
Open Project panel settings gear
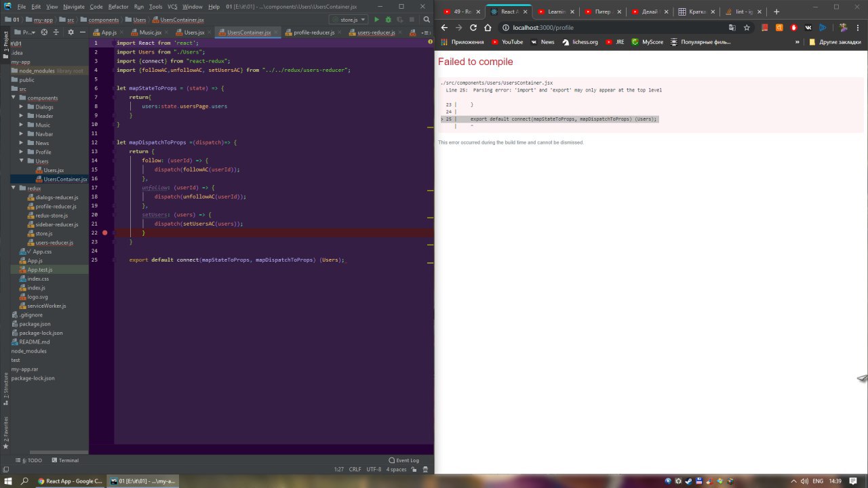pos(69,32)
